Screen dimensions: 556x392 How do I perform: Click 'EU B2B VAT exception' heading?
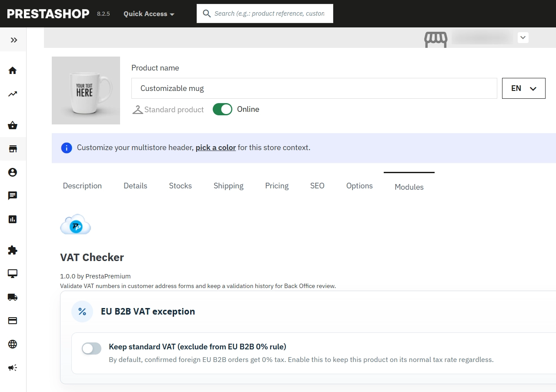[x=148, y=312]
